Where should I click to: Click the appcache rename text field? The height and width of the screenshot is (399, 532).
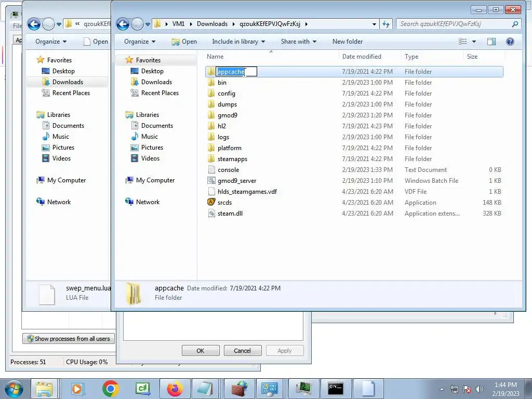coord(236,72)
